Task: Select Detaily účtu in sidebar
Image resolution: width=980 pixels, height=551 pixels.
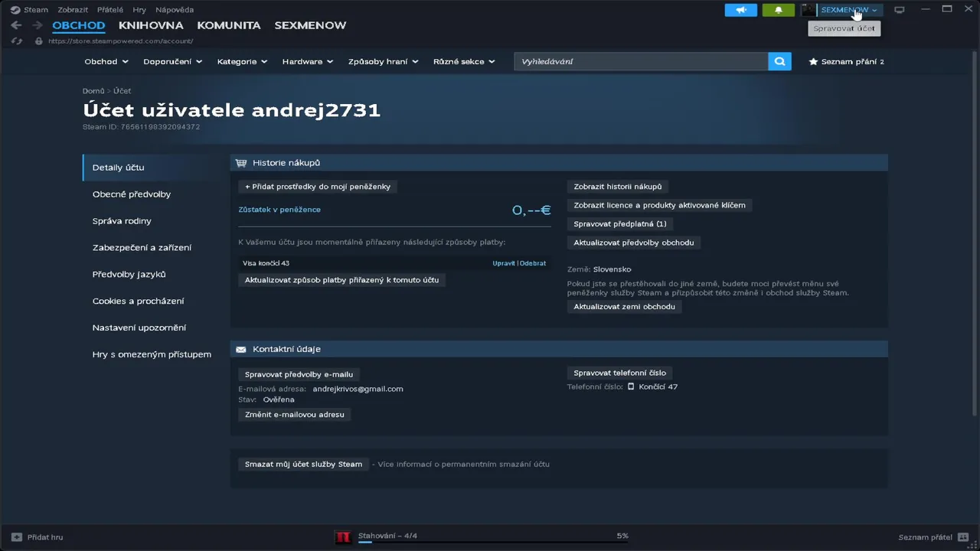Action: (x=151, y=168)
